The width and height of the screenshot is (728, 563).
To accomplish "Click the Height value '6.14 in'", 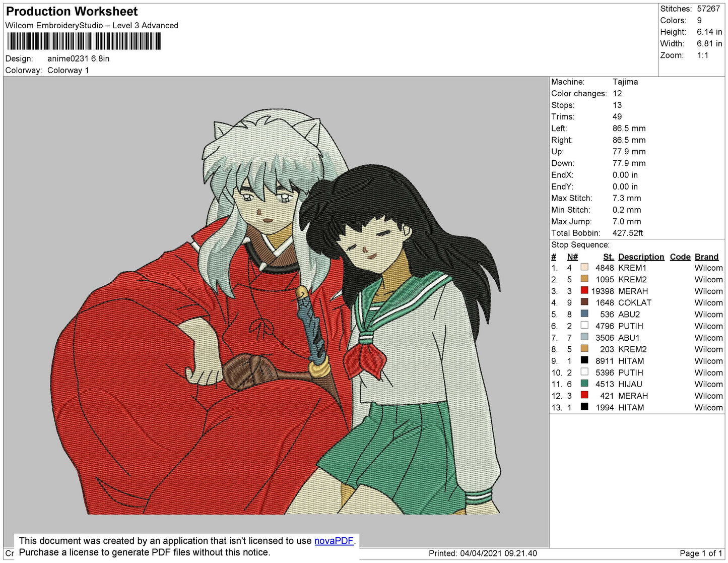I will (x=709, y=32).
